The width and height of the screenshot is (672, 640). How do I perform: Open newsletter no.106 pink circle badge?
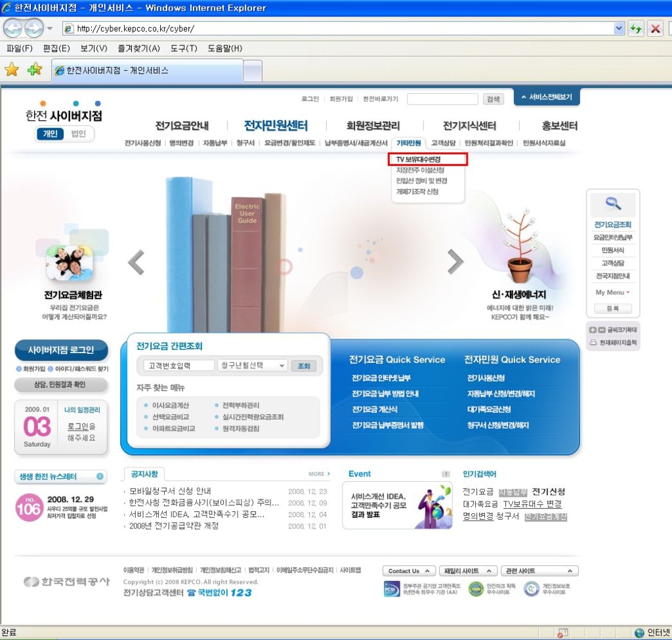[29, 507]
